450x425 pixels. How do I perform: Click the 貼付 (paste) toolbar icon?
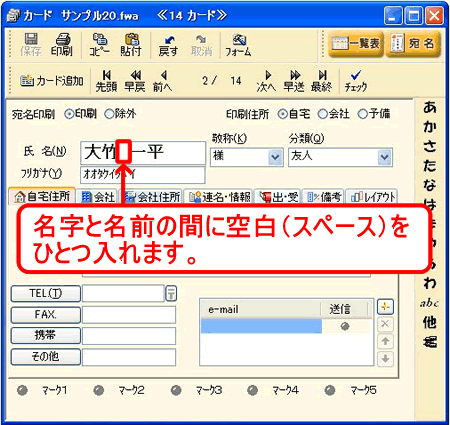131,44
